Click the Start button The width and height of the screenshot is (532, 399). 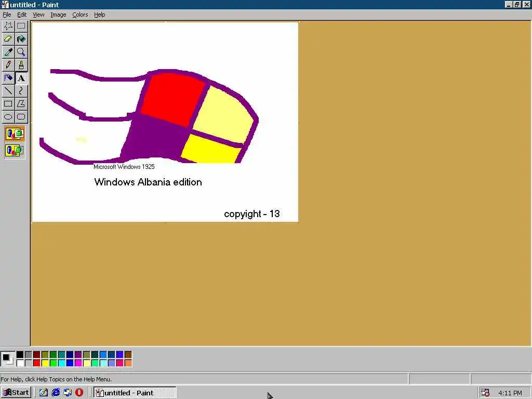16,393
